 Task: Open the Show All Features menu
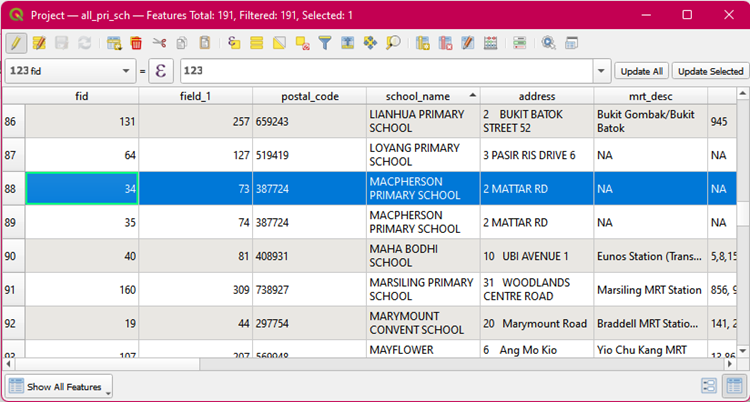tap(60, 386)
